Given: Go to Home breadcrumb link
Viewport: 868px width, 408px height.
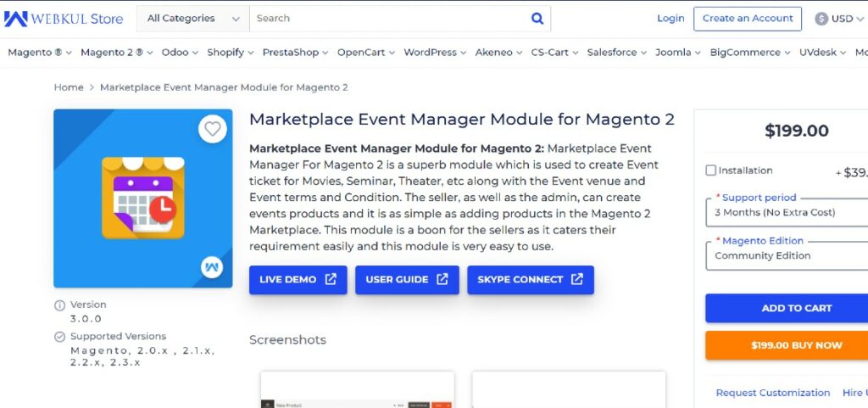Looking at the screenshot, I should tap(69, 87).
